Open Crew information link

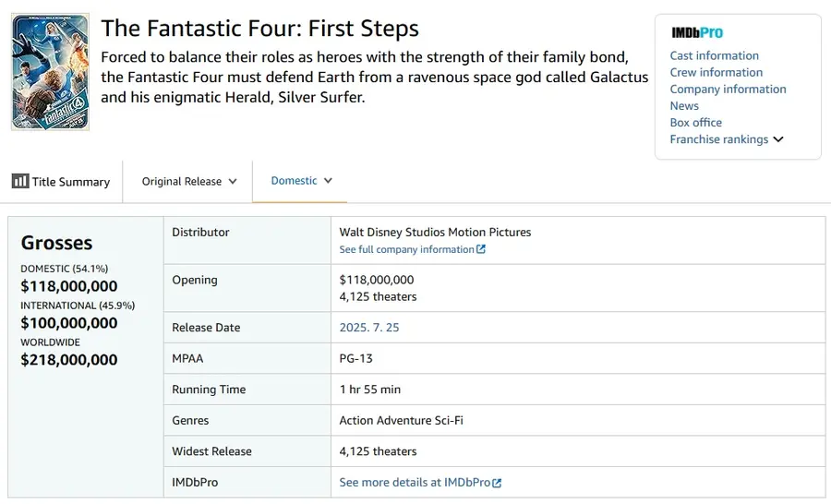(716, 72)
